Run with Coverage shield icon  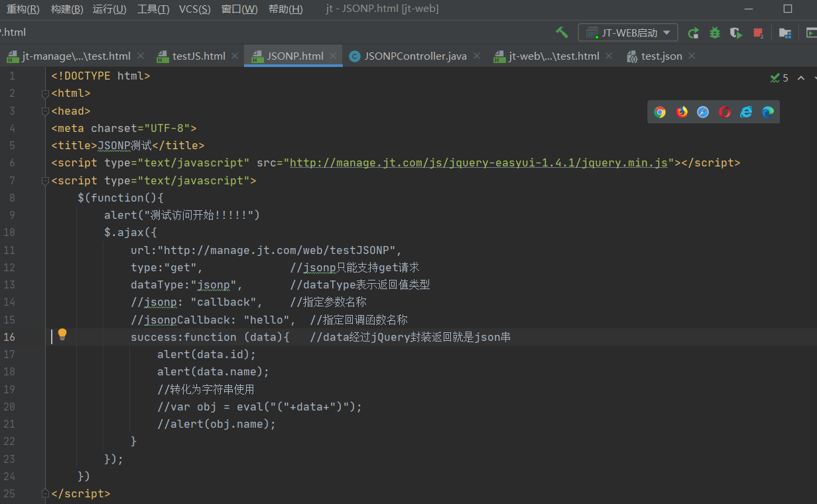click(735, 32)
